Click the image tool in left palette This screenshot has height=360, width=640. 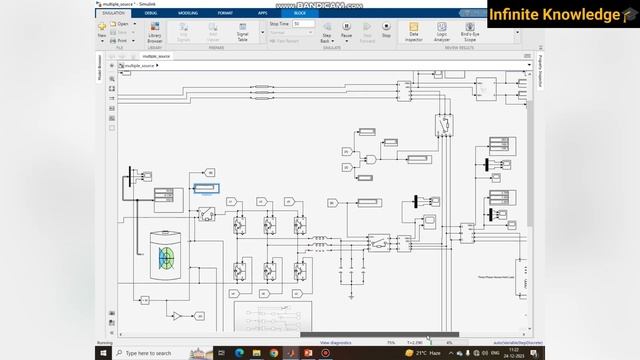click(x=112, y=118)
